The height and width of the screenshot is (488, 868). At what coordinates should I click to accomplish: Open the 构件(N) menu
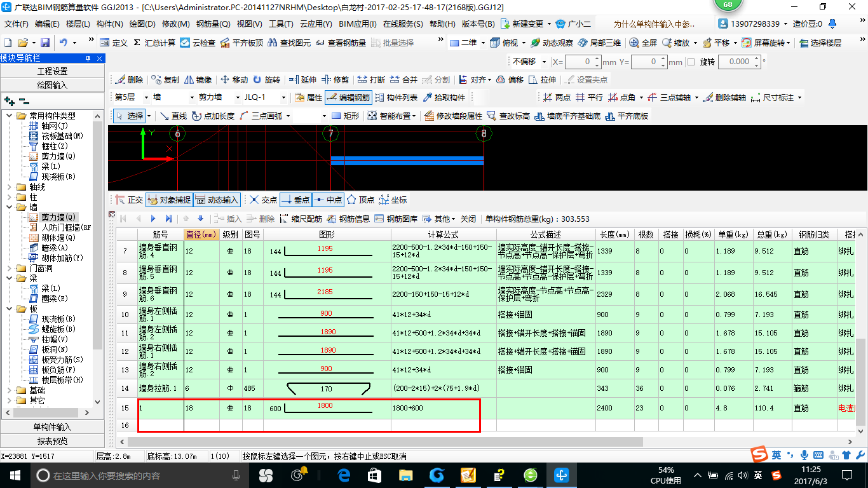(109, 24)
